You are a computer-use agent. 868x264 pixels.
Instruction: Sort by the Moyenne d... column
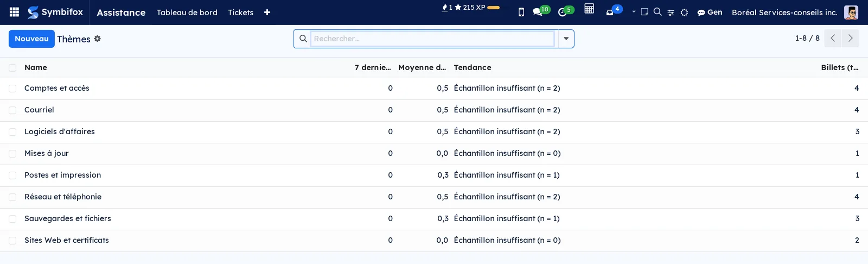422,67
